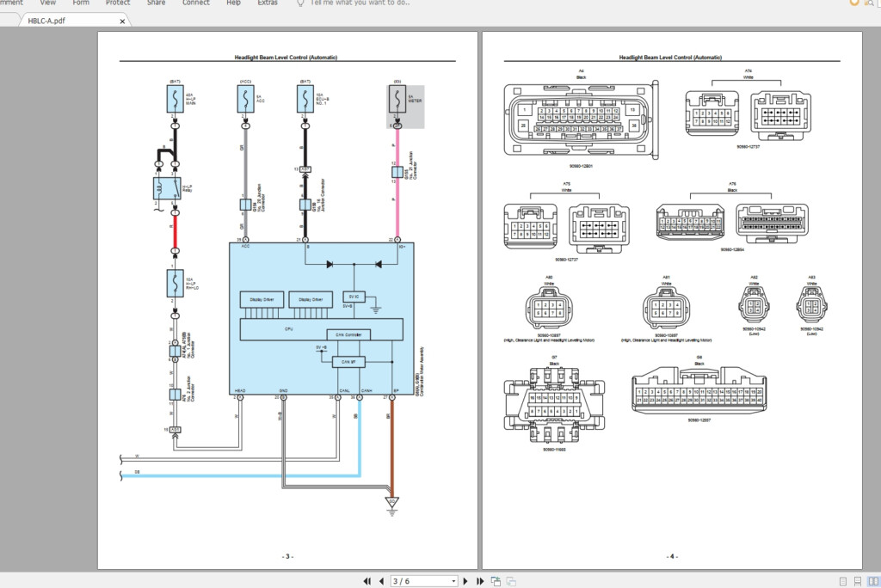Viewport: 881px width, 588px height.
Task: Open the Help menu
Action: pos(234,3)
